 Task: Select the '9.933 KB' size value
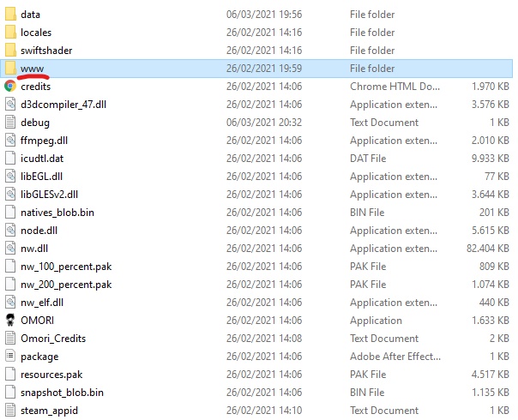[491, 159]
